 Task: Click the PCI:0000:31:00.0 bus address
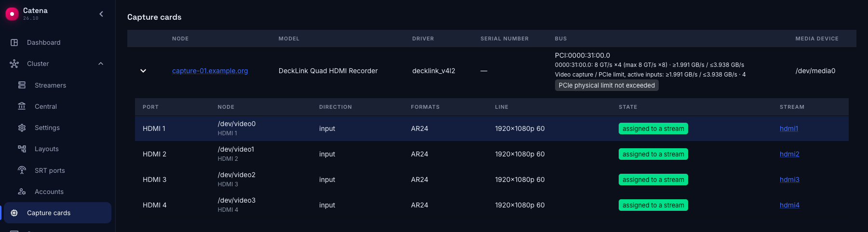(x=582, y=55)
